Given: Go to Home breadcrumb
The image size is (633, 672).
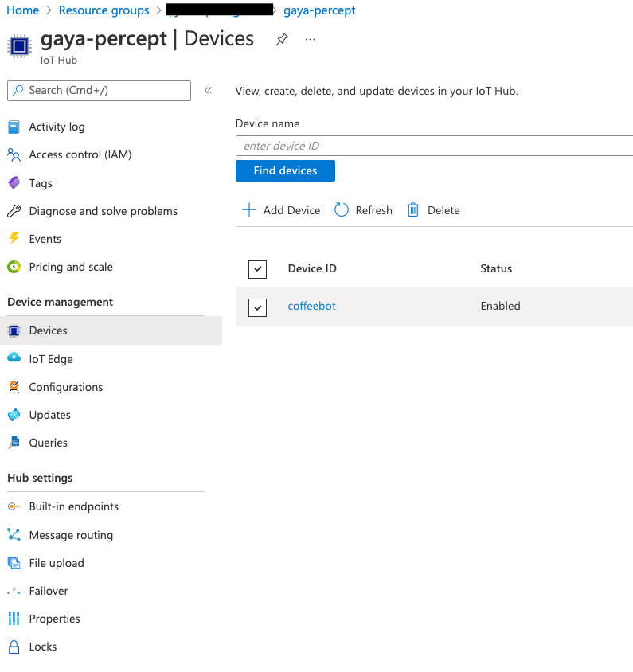Looking at the screenshot, I should 23,10.
